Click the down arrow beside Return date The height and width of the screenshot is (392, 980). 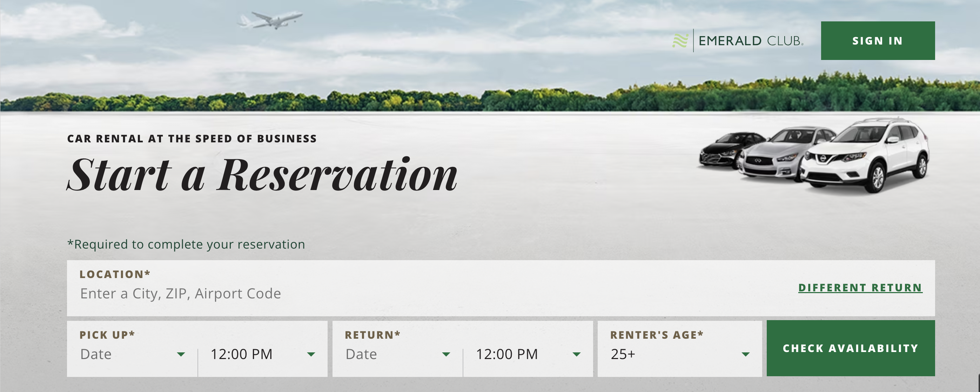pos(446,354)
